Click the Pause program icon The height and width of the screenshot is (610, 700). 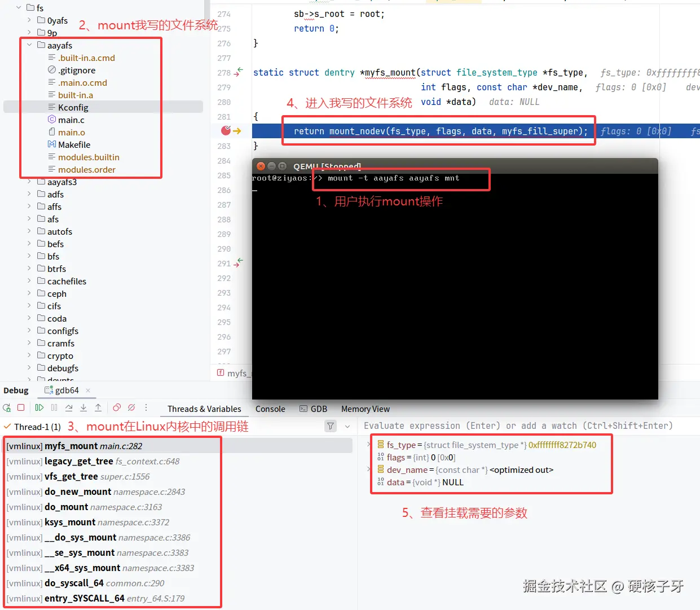coord(54,407)
